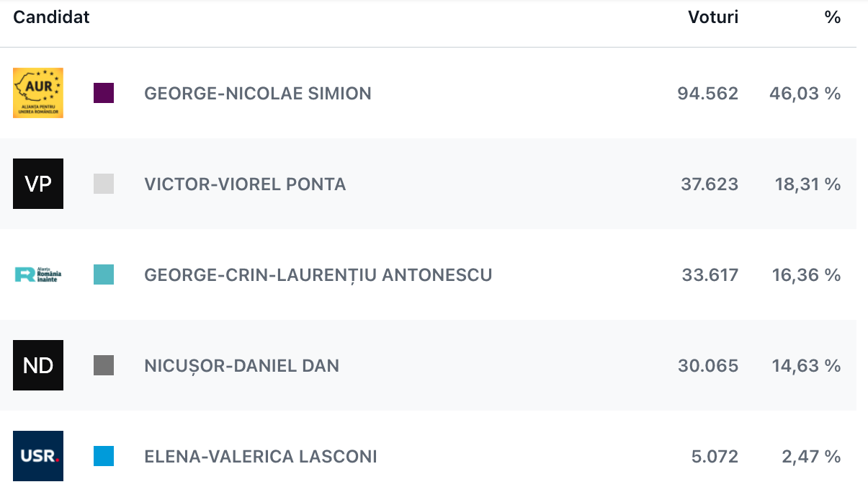This screenshot has height=487, width=868.
Task: Click Ponta's 18,31 % percentage
Action: tap(807, 184)
